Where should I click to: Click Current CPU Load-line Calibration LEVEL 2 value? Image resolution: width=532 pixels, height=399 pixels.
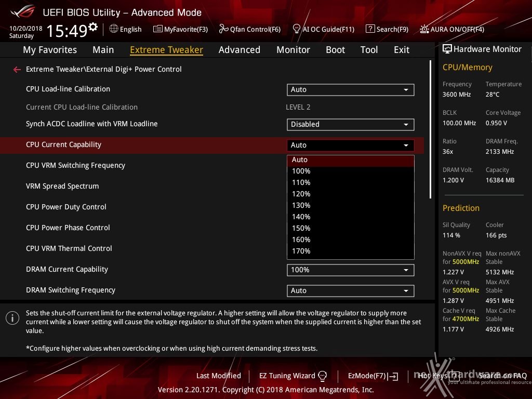[298, 107]
